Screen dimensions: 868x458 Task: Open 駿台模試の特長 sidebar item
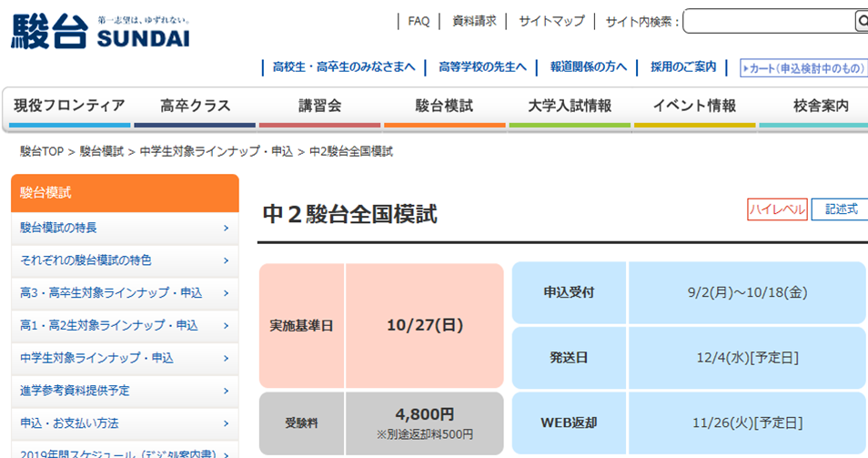(x=126, y=228)
